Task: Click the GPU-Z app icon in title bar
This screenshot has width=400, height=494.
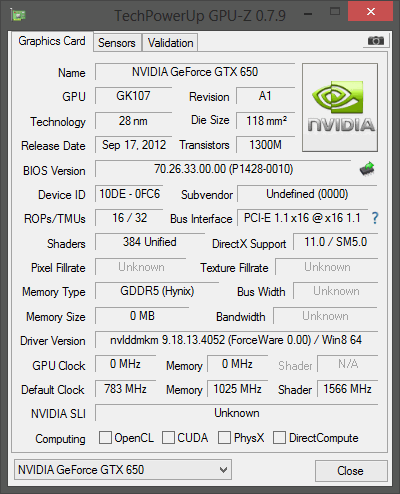Action: click(x=18, y=15)
